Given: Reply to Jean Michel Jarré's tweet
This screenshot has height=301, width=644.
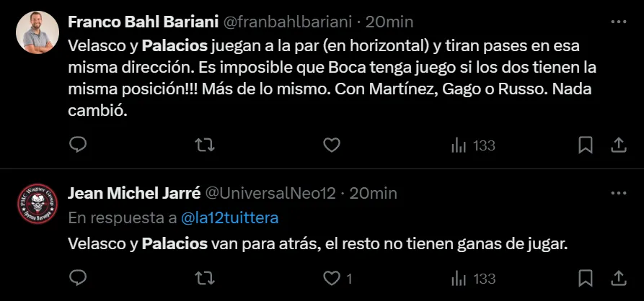Looking at the screenshot, I should click(78, 278).
